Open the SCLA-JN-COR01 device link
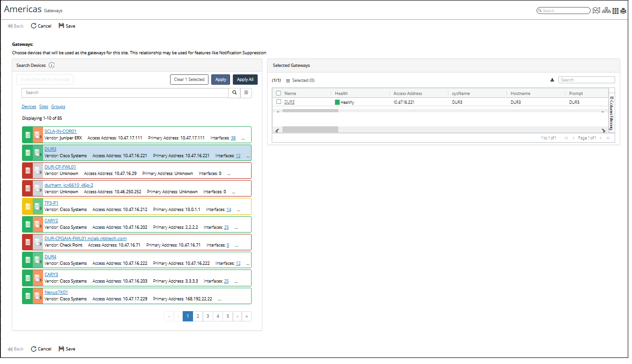632x364 pixels. point(60,131)
